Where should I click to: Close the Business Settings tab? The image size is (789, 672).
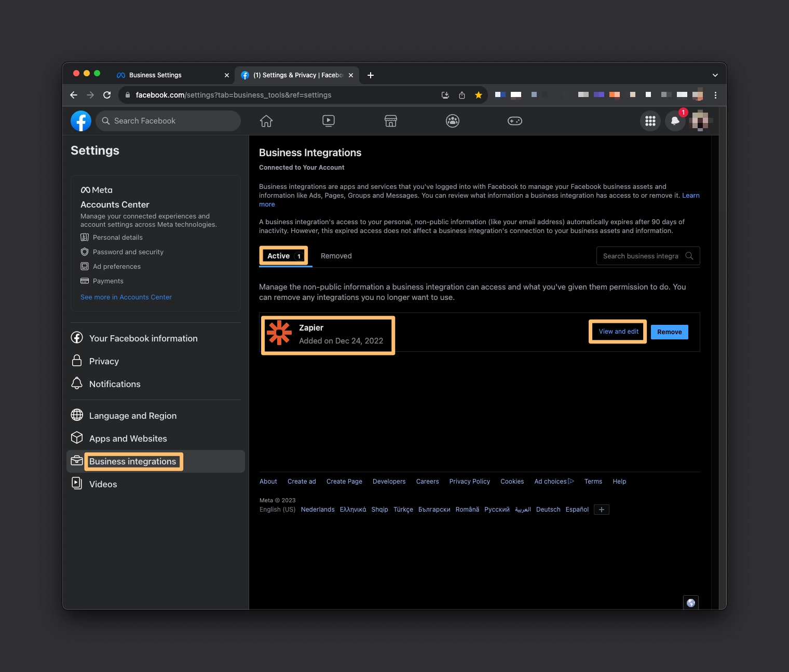coord(227,75)
